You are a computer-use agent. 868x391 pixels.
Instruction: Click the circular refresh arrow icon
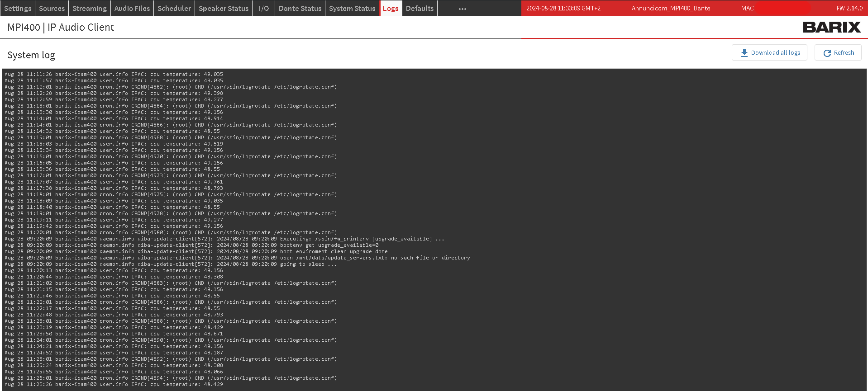tap(827, 53)
